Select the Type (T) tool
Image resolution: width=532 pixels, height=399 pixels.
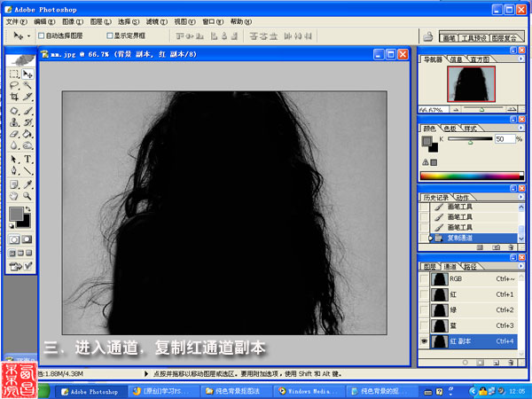[27, 159]
